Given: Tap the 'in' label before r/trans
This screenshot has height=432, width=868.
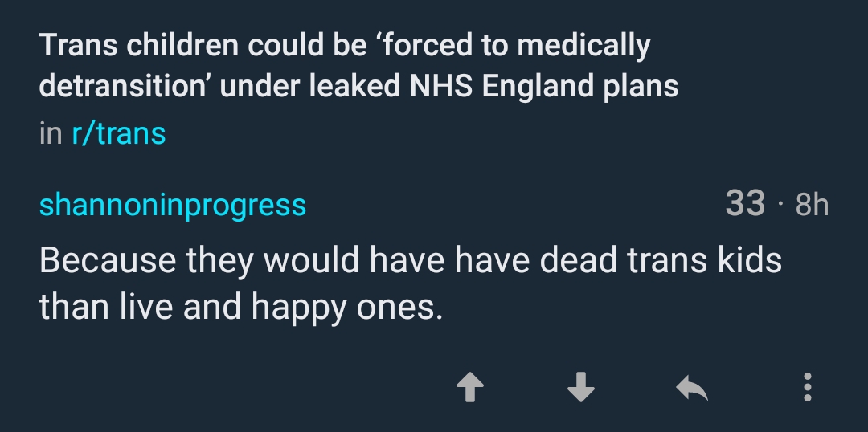Looking at the screenshot, I should [x=50, y=133].
